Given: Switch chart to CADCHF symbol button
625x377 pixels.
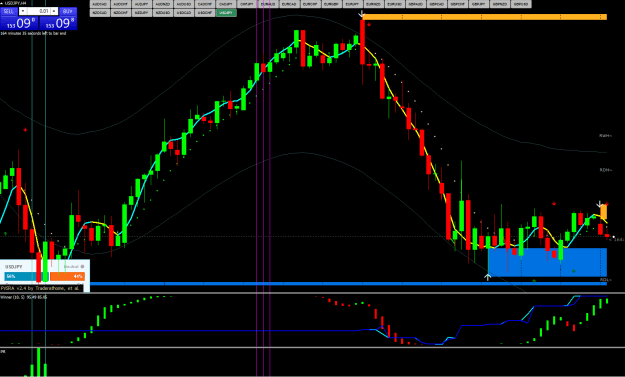Looking at the screenshot, I should coord(205,4).
